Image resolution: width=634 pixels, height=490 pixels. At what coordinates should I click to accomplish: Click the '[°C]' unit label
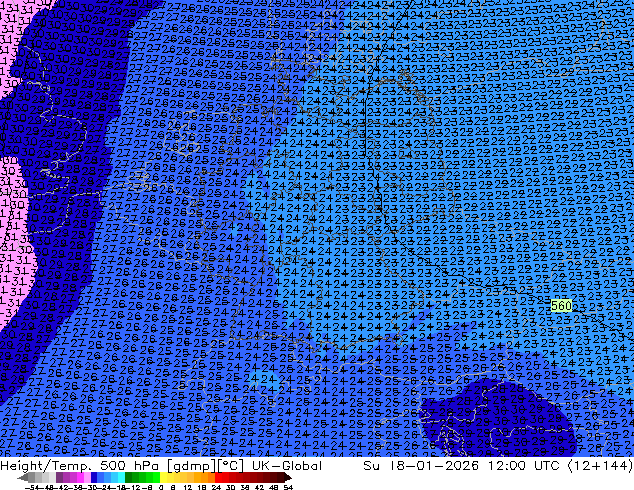[x=230, y=466]
